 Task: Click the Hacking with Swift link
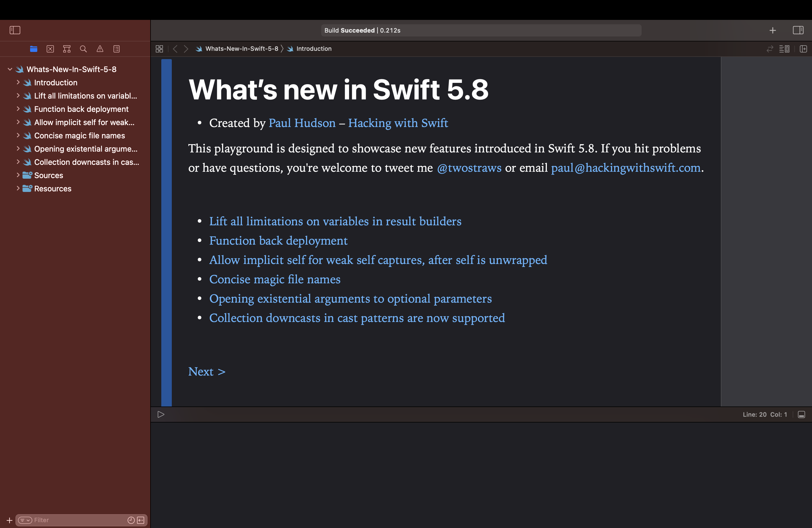(398, 123)
